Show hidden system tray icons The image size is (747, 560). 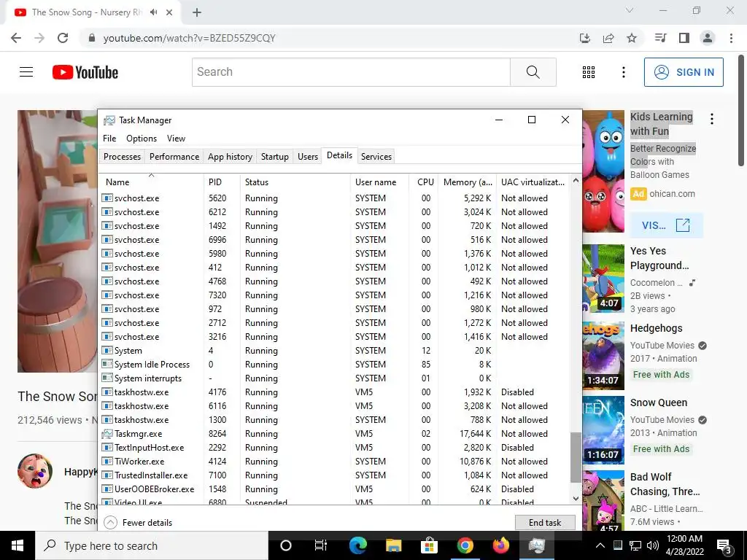[600, 545]
